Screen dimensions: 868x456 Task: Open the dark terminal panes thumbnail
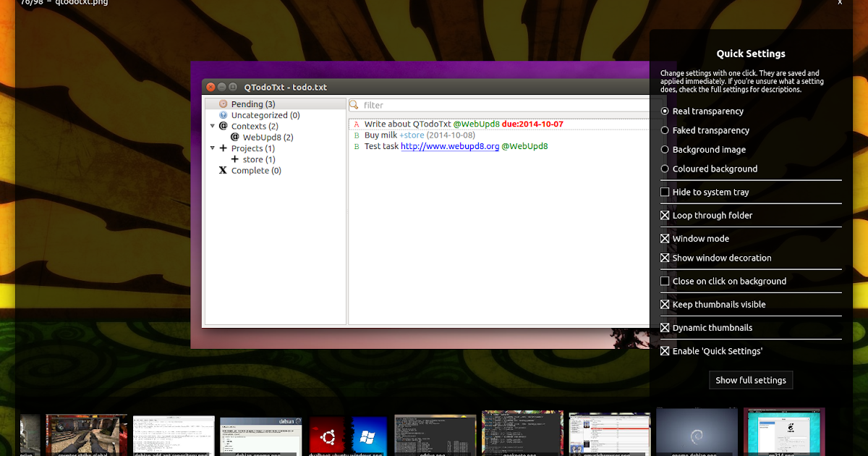click(x=435, y=435)
